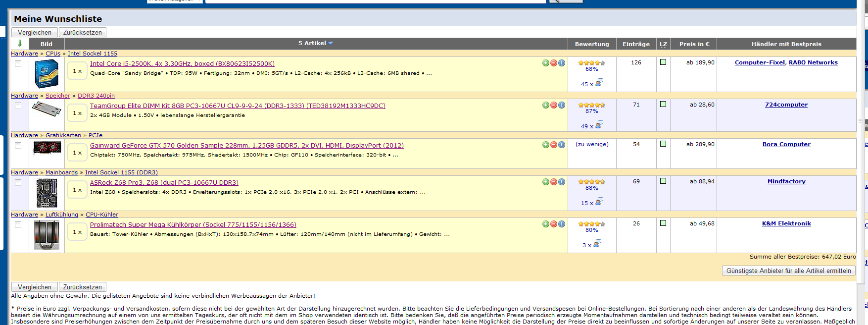Click green plus icon for Prolimatech Super Mega
This screenshot has width=868, height=325.
pyautogui.click(x=546, y=224)
